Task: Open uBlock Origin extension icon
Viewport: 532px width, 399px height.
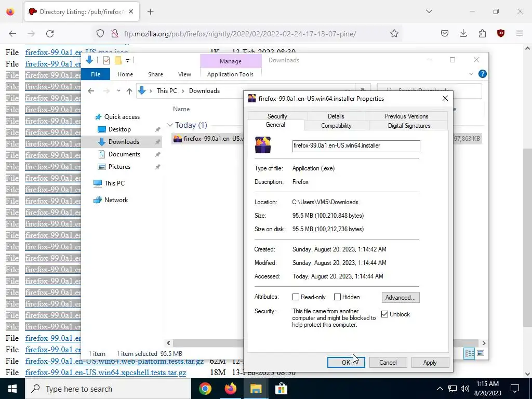Action: click(500, 34)
